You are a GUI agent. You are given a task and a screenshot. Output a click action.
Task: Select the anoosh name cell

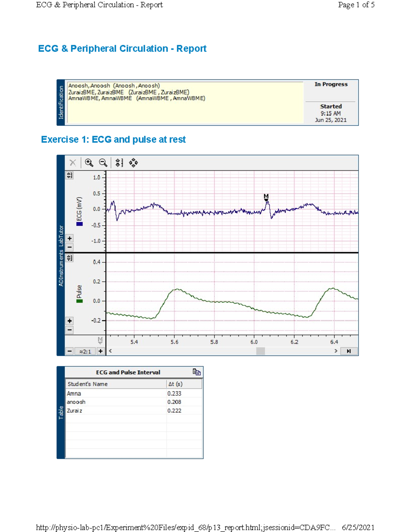point(116,402)
